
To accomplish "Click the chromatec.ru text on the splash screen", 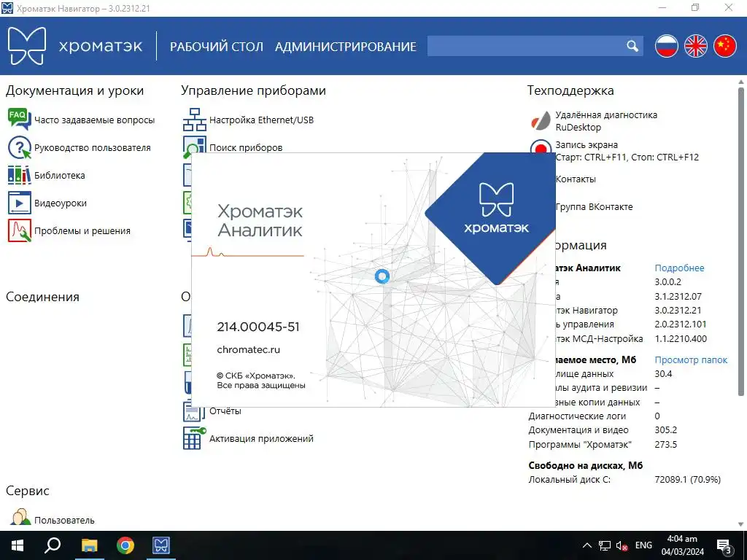I will point(248,349).
